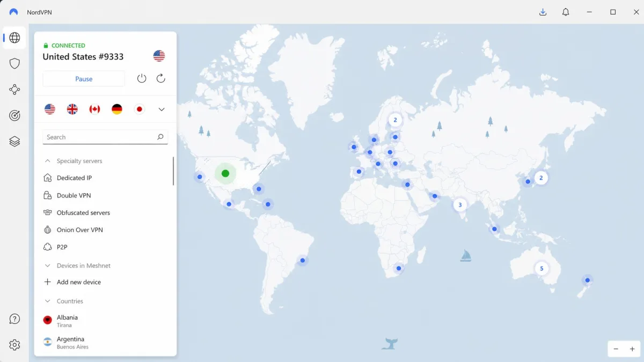Connect via the Canada flag shortcut
The image size is (644, 362).
(x=94, y=109)
